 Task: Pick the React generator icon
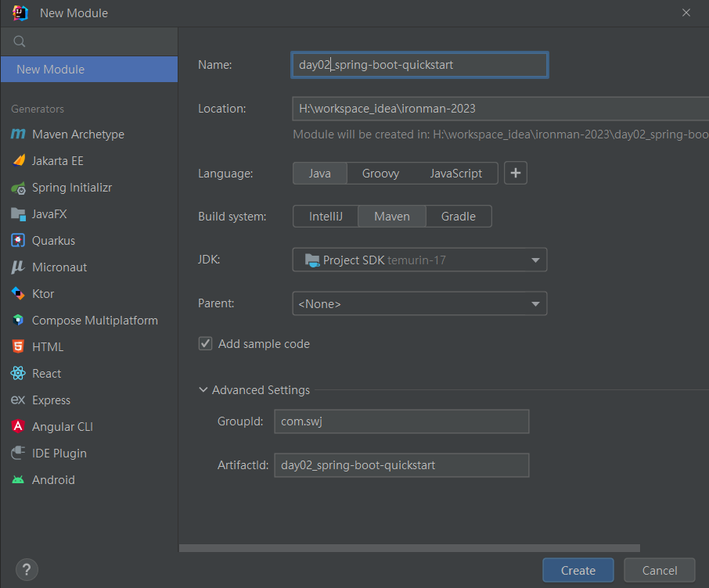(x=18, y=374)
